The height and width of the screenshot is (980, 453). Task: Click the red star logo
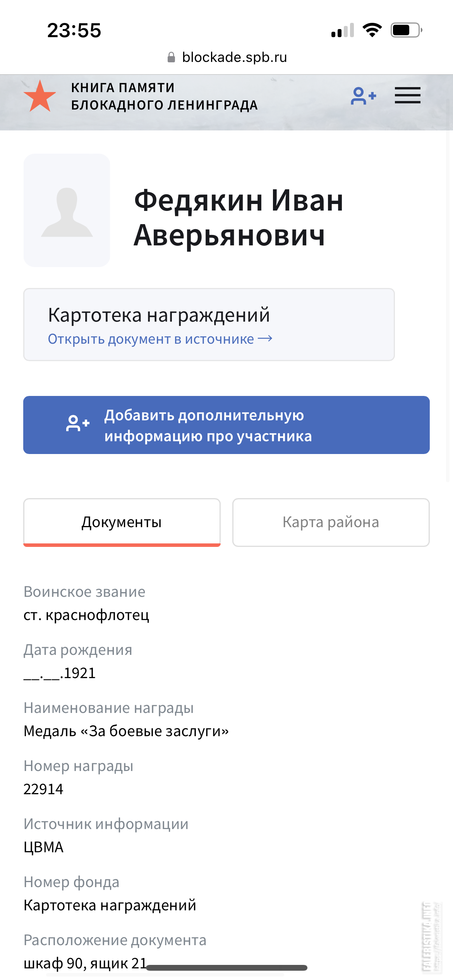click(x=39, y=96)
